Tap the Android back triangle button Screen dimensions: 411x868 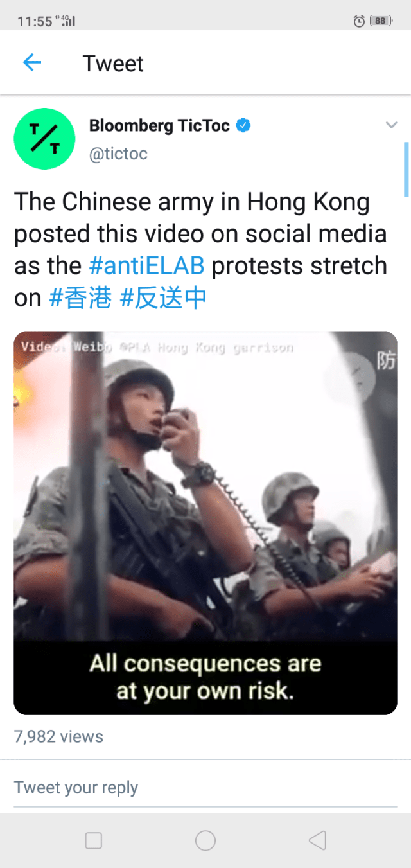317,840
